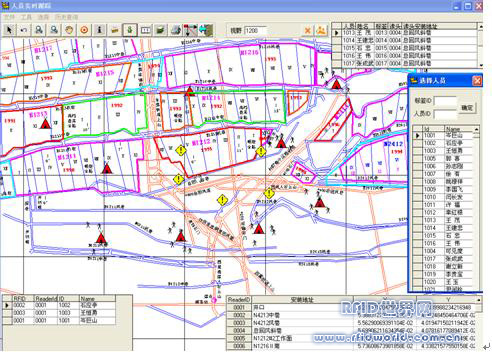
Task: Click the 确定 confirm button
Action: tap(467, 108)
